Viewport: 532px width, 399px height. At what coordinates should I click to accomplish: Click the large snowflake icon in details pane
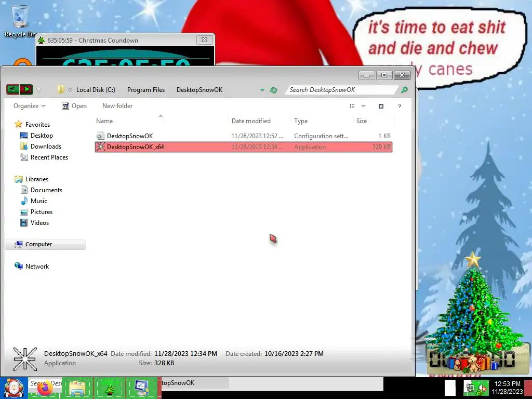pyautogui.click(x=25, y=359)
